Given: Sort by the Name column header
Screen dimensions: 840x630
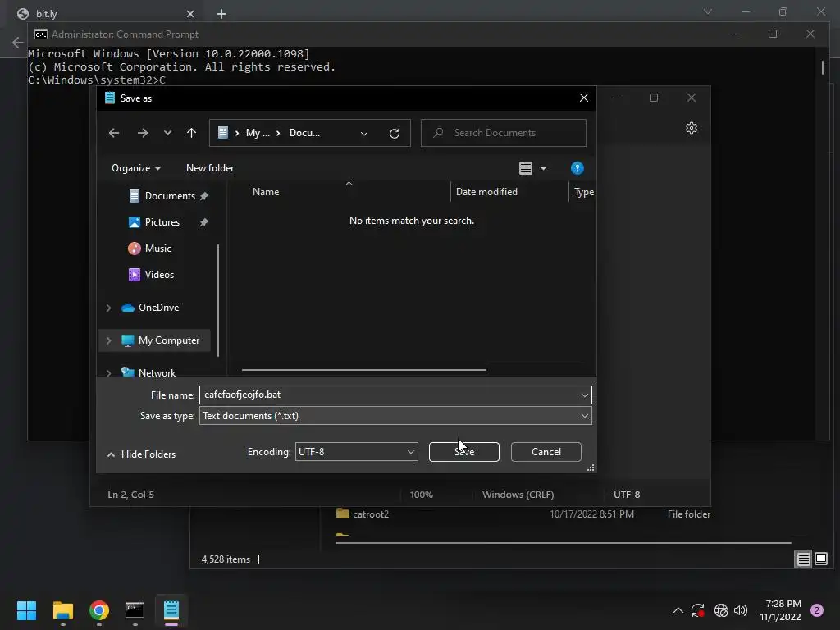Looking at the screenshot, I should 266,192.
